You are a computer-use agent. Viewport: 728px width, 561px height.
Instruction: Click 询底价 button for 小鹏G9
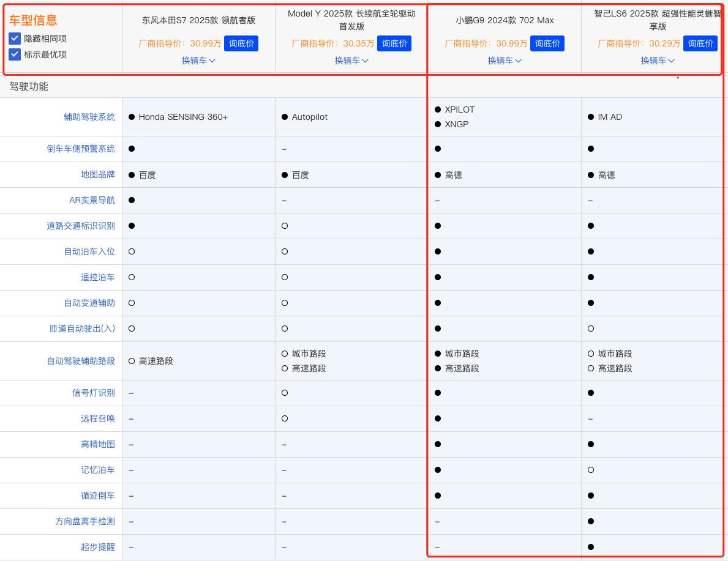click(x=547, y=43)
